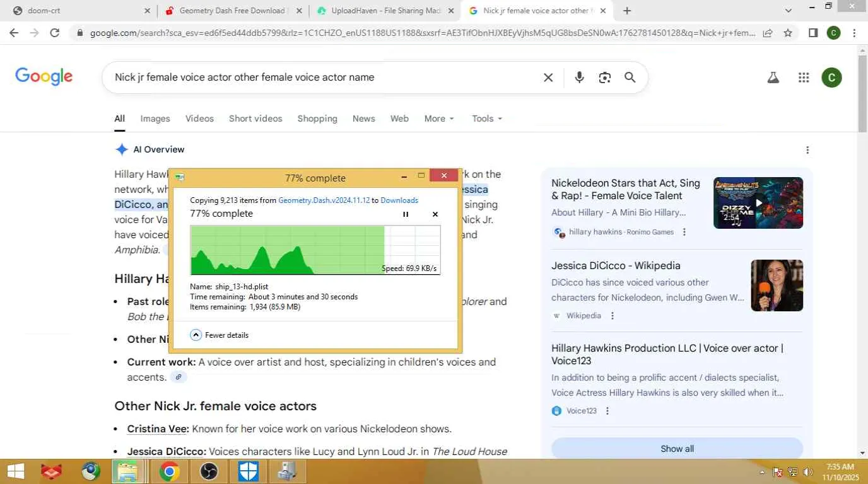Screen dimensions: 868x484
Task: Open Chrome side panel
Action: point(813,33)
